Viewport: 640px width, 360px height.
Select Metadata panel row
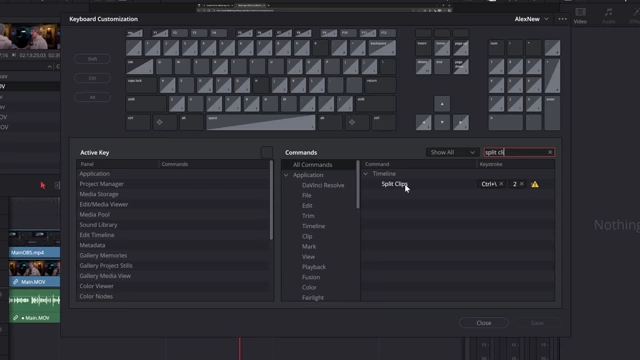[x=173, y=245]
